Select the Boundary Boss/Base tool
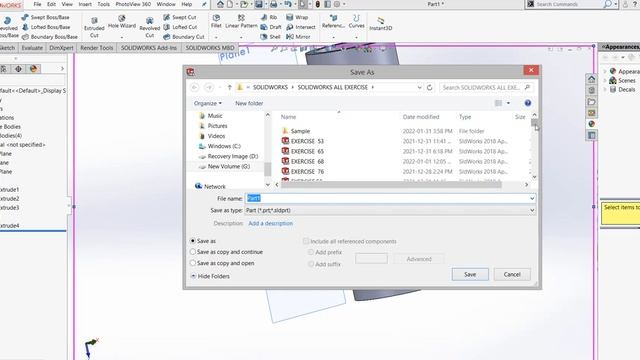 pyautogui.click(x=50, y=37)
